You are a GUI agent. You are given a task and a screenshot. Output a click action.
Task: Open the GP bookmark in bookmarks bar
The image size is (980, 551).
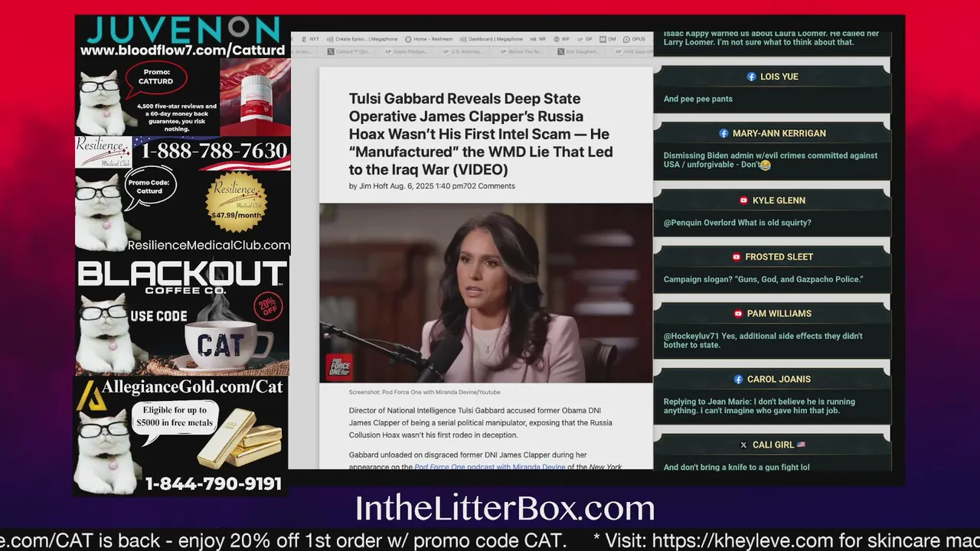point(584,39)
